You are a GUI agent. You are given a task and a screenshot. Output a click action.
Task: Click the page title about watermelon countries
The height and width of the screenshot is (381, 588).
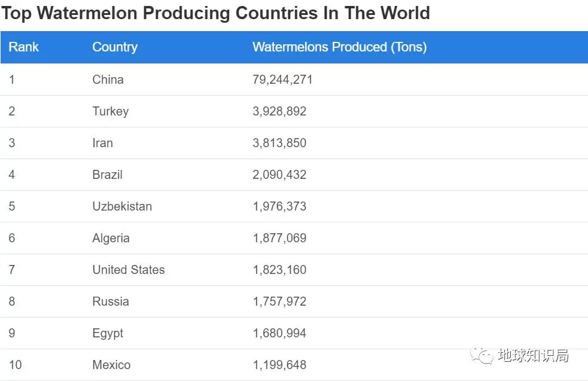[x=215, y=13]
